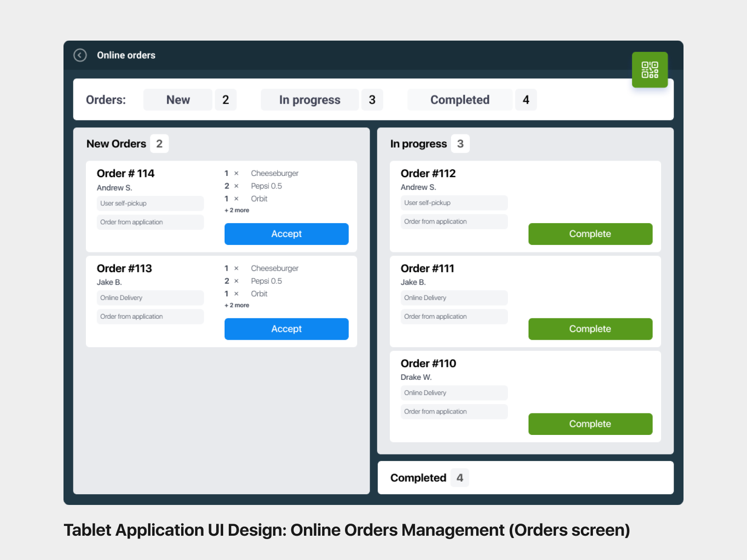
Task: Open the QR code scanner
Action: (x=649, y=70)
